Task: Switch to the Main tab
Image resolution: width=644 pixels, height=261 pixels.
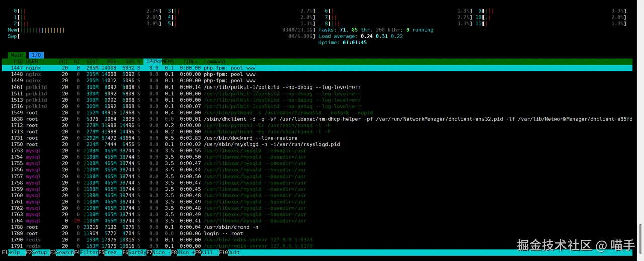Action: click(17, 55)
